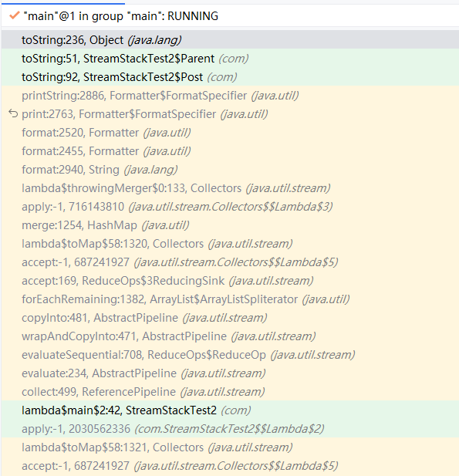The image size is (459, 476).
Task: Select frame lambda$throwingMerger$0:133, Collectors
Action: (230, 188)
